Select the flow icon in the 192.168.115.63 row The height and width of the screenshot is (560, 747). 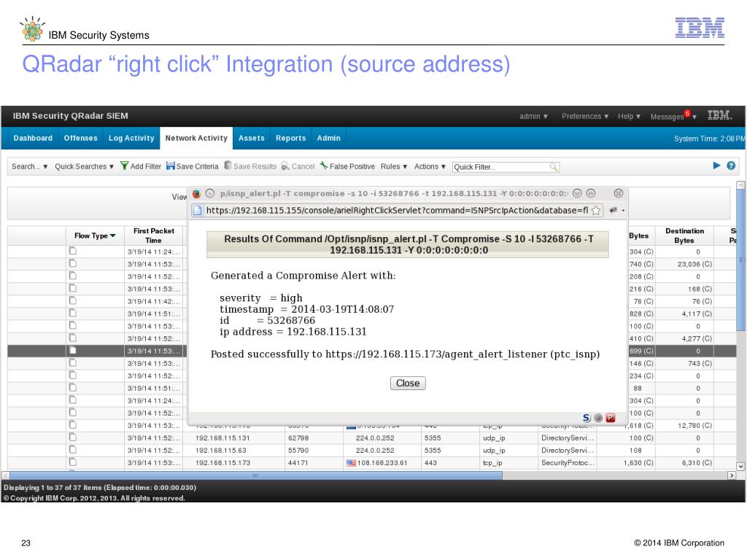[72, 449]
